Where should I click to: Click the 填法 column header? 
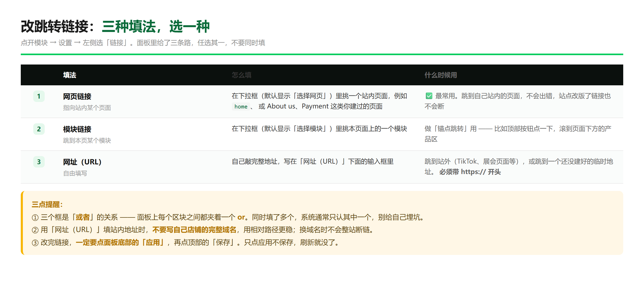70,75
